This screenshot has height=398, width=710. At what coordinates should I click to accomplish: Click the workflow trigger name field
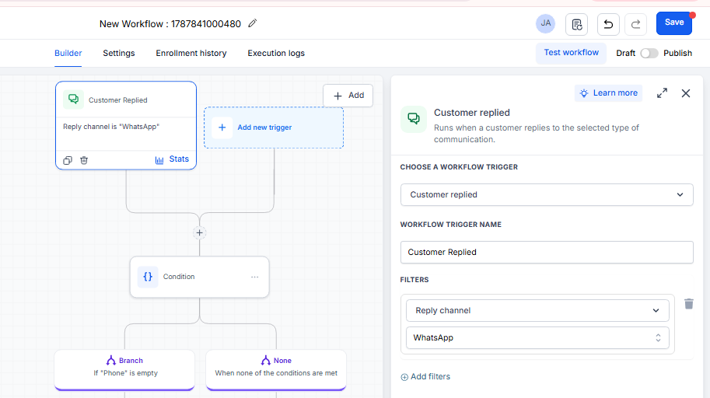[x=547, y=252]
